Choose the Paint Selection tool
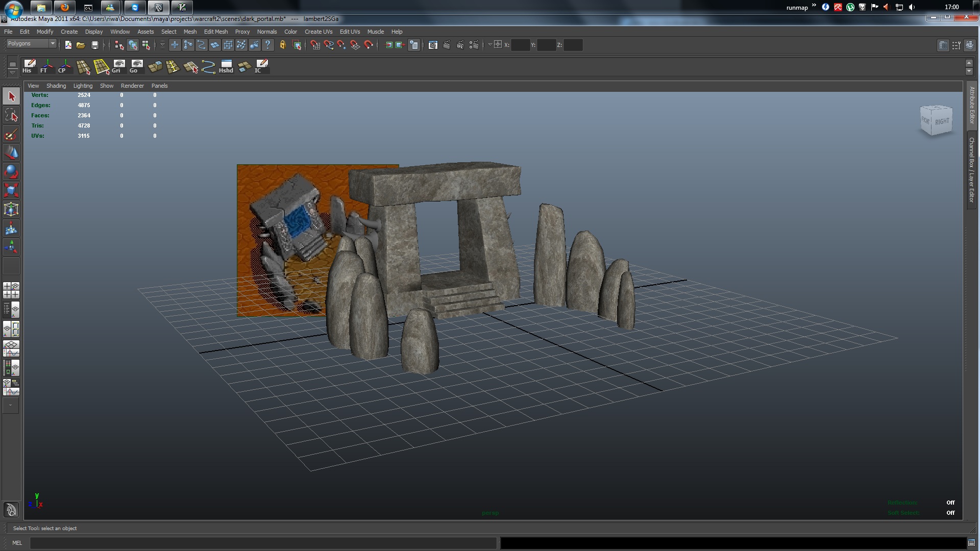The width and height of the screenshot is (980, 551). 11,134
